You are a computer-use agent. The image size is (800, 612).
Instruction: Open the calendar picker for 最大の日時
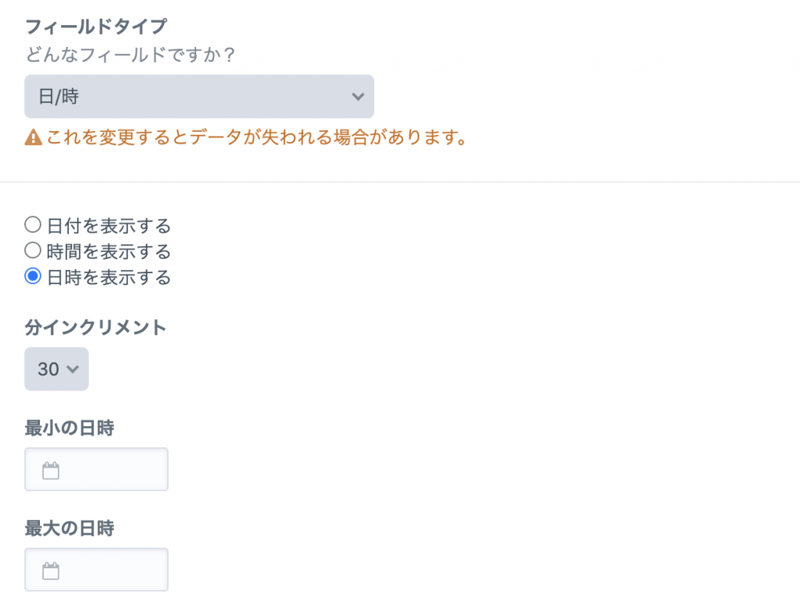click(x=96, y=569)
